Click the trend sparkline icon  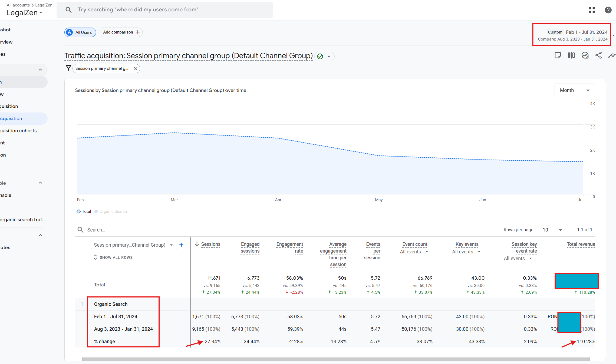pos(612,55)
